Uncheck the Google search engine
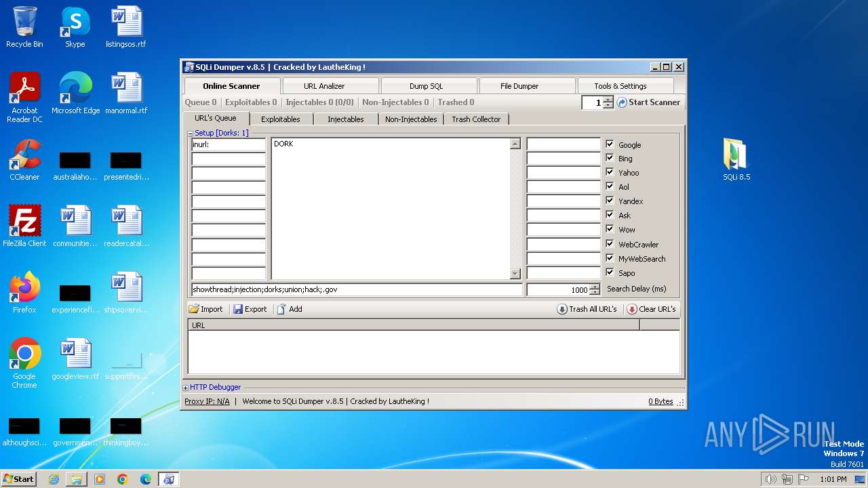Image resolution: width=868 pixels, height=488 pixels. coord(610,144)
